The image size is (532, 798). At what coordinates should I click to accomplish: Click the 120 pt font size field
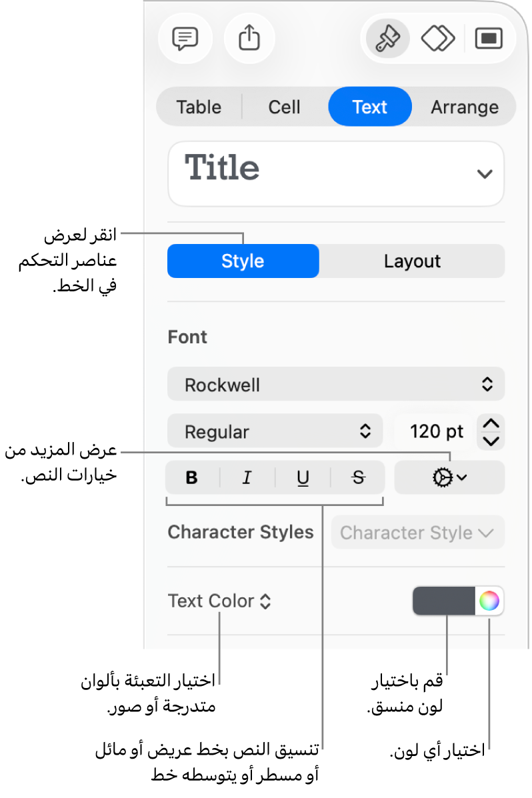436,431
